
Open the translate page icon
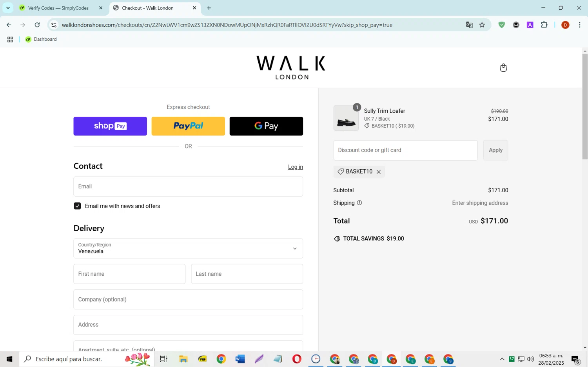469,25
